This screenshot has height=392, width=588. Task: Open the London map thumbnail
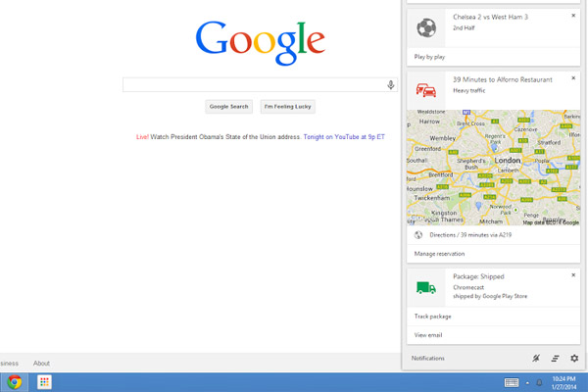(493, 168)
